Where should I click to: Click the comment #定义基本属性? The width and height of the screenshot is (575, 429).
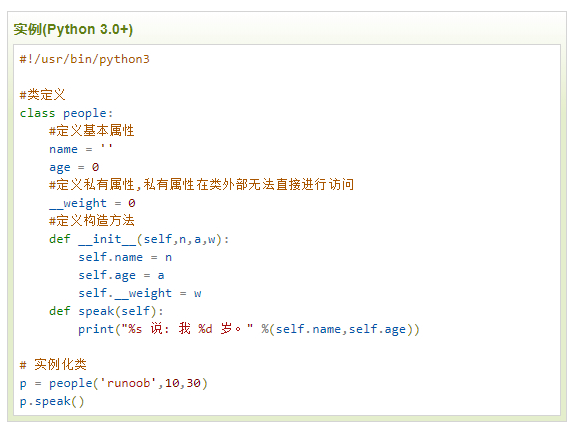[x=92, y=131]
